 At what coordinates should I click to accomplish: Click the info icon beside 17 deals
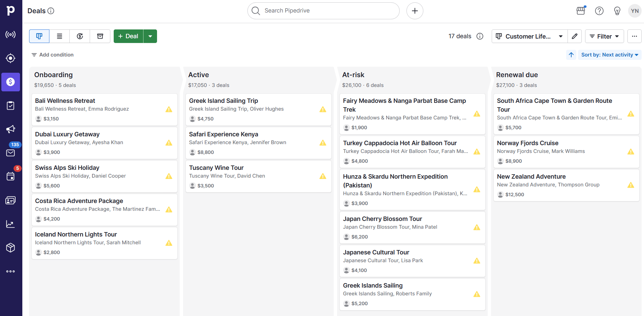(x=480, y=36)
